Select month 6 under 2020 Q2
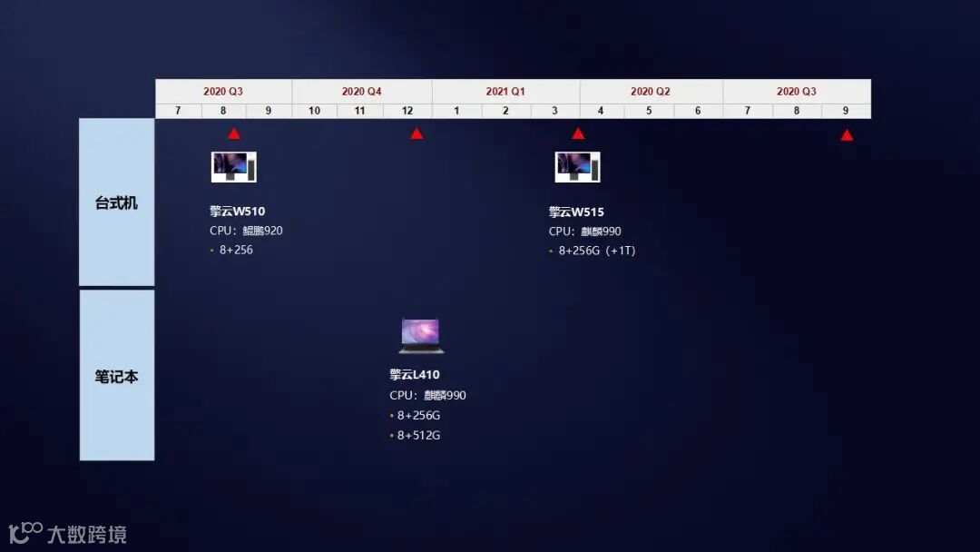The height and width of the screenshot is (552, 980). (698, 111)
